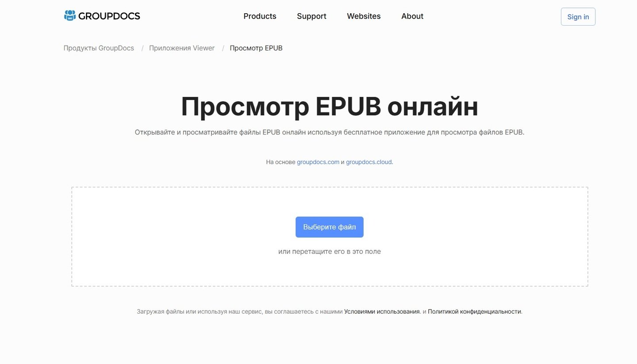Open the Политикой конфиденциальности link
The width and height of the screenshot is (637, 364).
(x=474, y=312)
